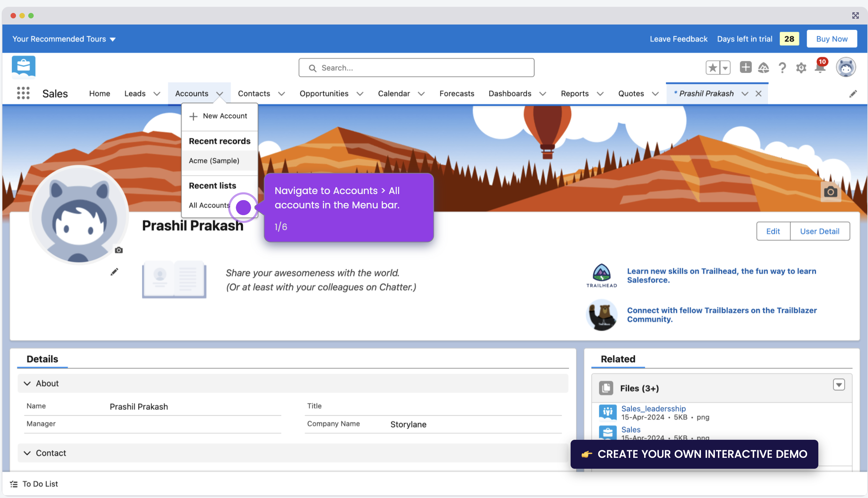
Task: Click the pencil icon to edit profile photo area
Action: [x=115, y=271]
